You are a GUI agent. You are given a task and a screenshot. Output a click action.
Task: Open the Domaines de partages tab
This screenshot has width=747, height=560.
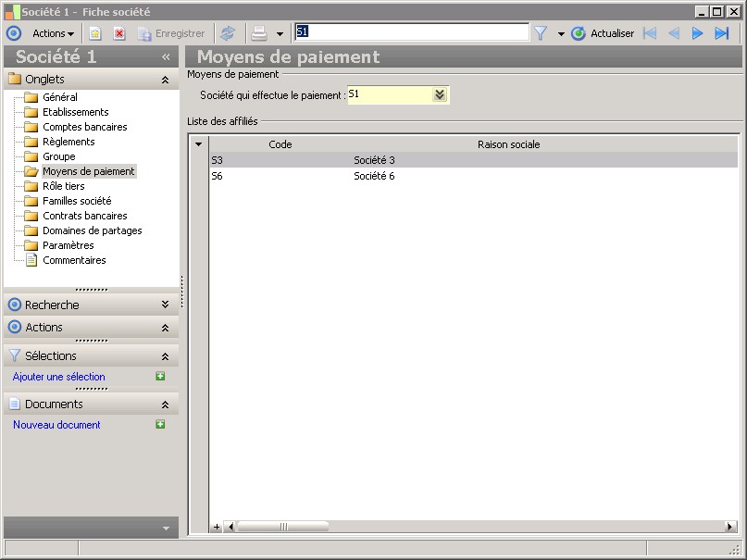click(x=93, y=230)
